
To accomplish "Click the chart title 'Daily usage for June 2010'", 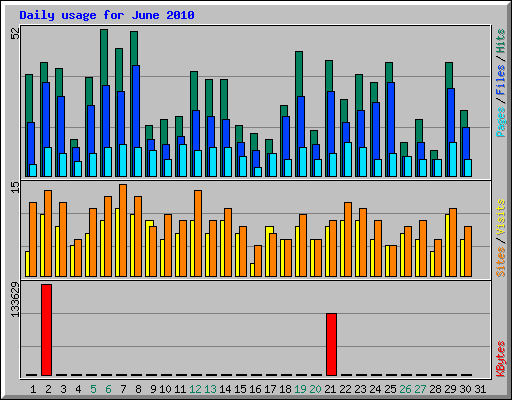I will (107, 15).
